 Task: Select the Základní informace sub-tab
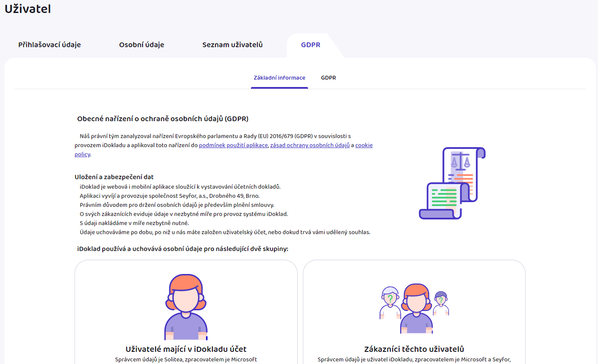tap(279, 78)
